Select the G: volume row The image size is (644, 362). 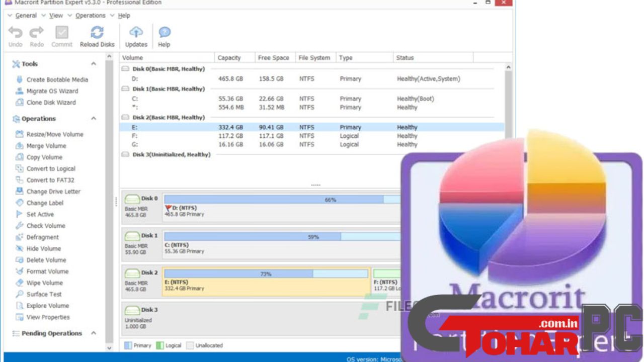[x=312, y=144]
